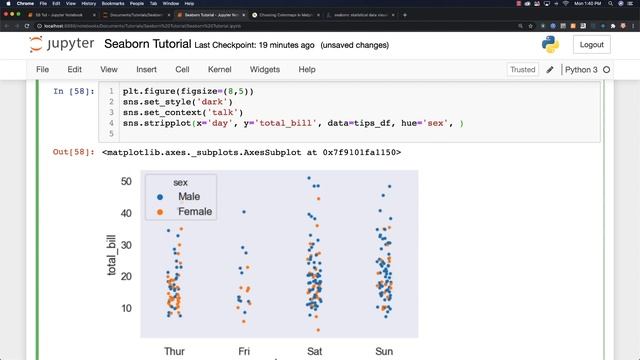
Task: Open the Bookmarks menu in the menu bar
Action: (x=113, y=3)
